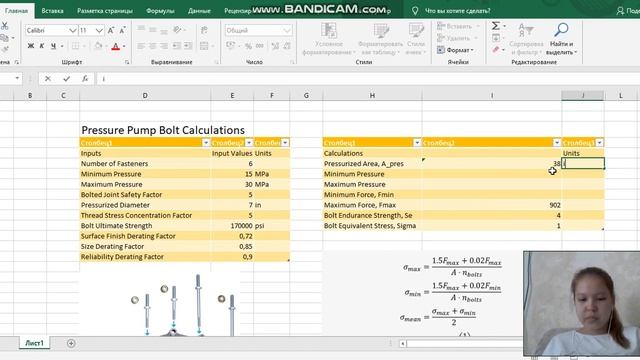Screen dimensions: 640x360
Task: Open the font size 11 dropdown
Action: (x=99, y=31)
